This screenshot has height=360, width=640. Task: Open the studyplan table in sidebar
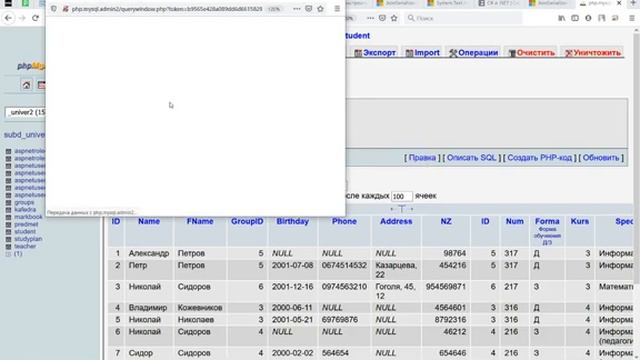[x=29, y=239]
